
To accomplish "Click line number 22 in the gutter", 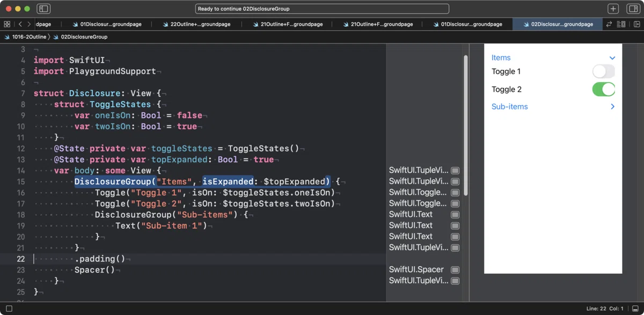I will click(x=20, y=259).
